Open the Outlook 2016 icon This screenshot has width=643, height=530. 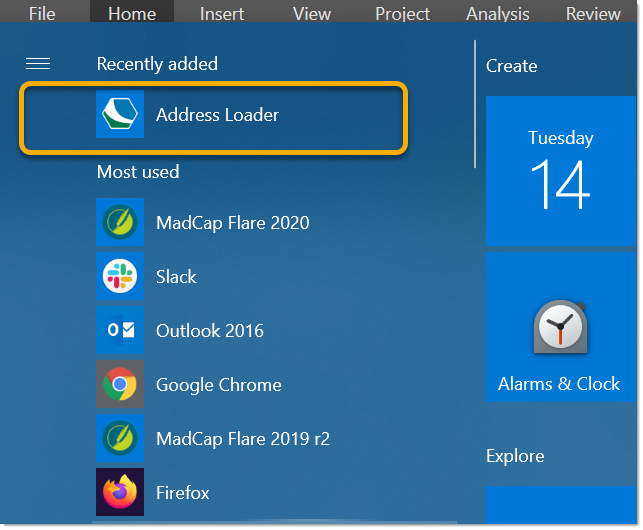(120, 331)
